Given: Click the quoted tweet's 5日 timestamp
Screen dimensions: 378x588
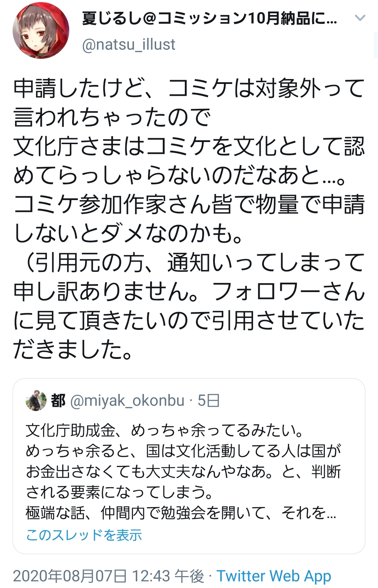Looking at the screenshot, I should [x=209, y=401].
